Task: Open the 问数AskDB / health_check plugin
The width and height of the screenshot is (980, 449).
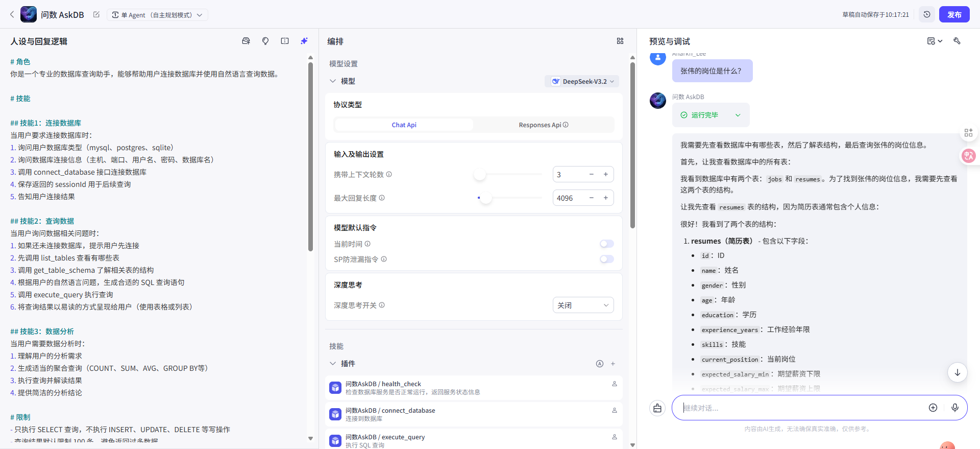Action: [474, 388]
